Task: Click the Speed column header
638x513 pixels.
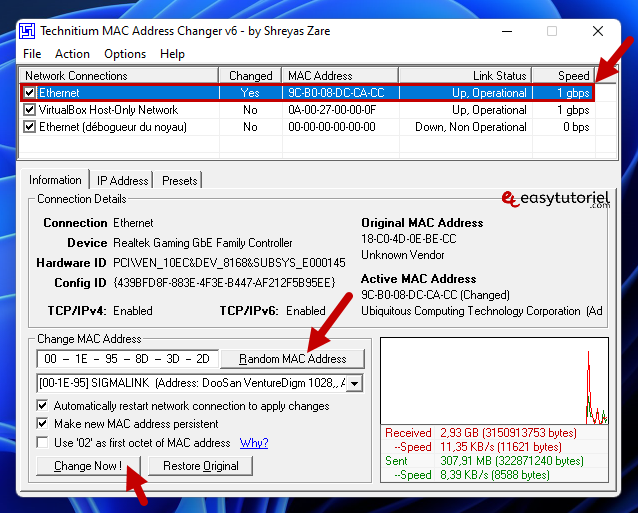Action: pos(564,76)
